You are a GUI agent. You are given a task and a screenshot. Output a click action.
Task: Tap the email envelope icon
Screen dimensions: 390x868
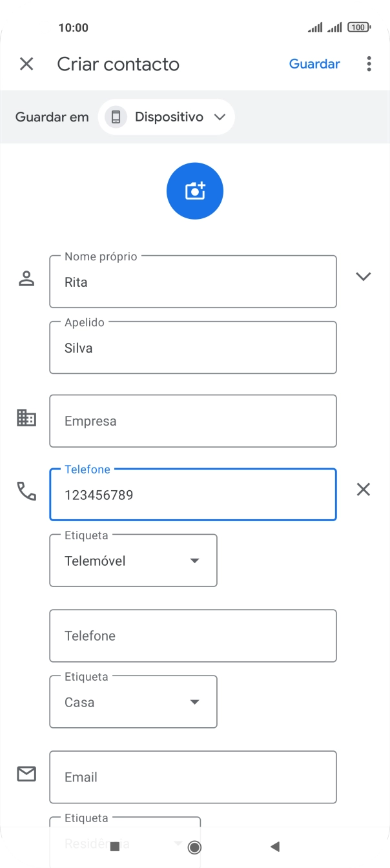(26, 774)
